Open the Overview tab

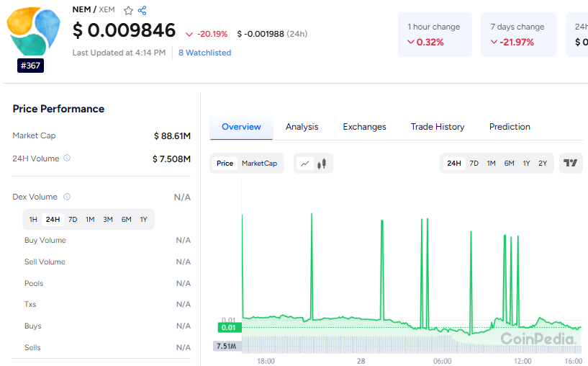coord(241,127)
